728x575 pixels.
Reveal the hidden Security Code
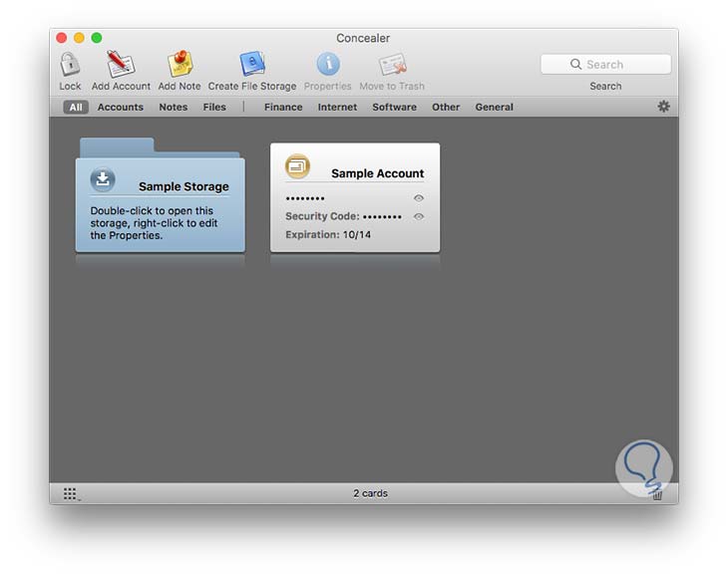pos(419,216)
